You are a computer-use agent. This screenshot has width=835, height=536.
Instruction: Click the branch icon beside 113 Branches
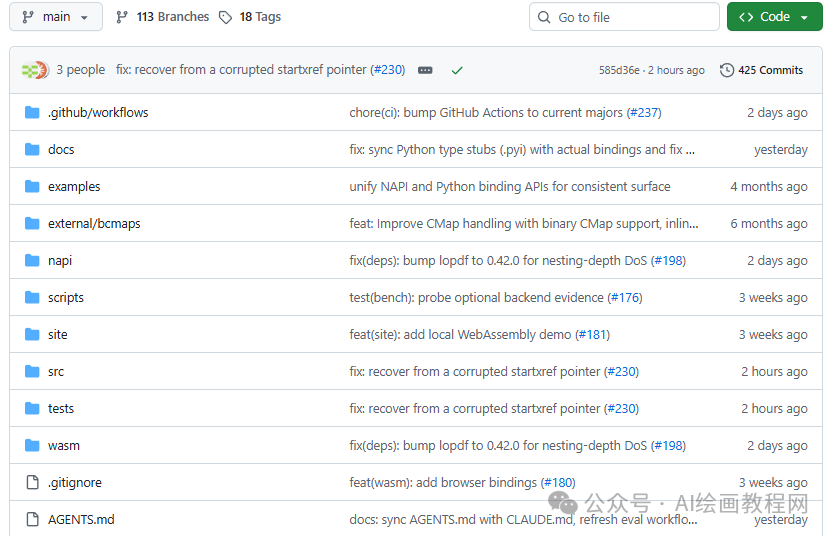pos(122,18)
